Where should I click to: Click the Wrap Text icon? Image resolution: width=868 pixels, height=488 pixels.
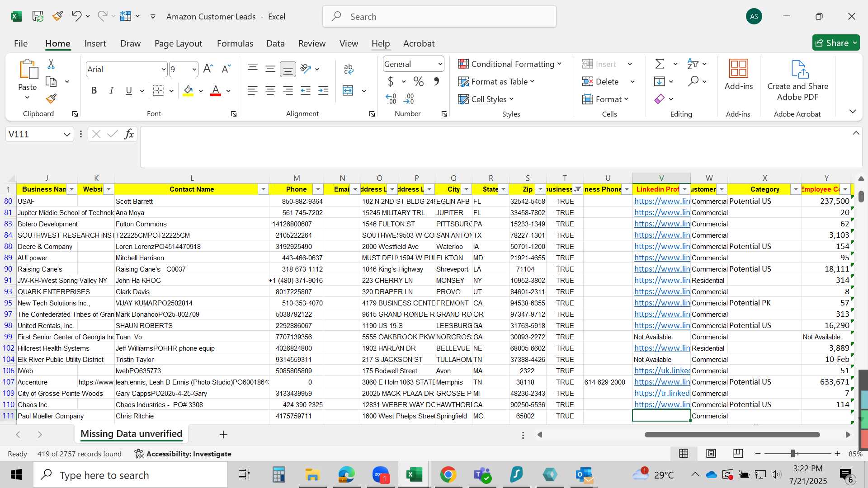(349, 69)
